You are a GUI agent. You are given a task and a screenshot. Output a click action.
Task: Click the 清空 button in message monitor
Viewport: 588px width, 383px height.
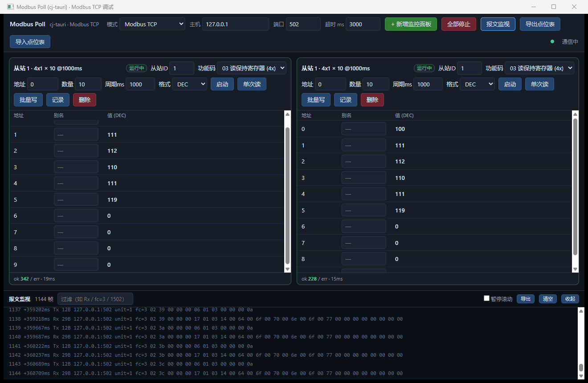click(548, 299)
